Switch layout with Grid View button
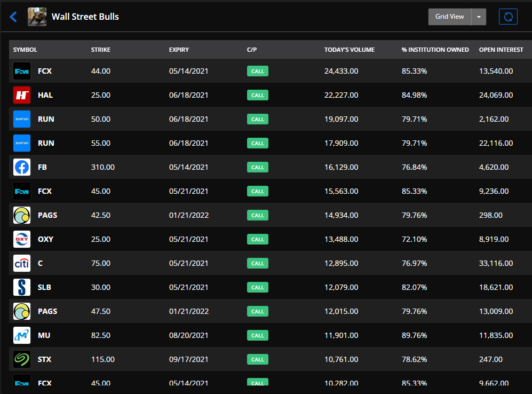This screenshot has width=532, height=394. click(x=449, y=17)
